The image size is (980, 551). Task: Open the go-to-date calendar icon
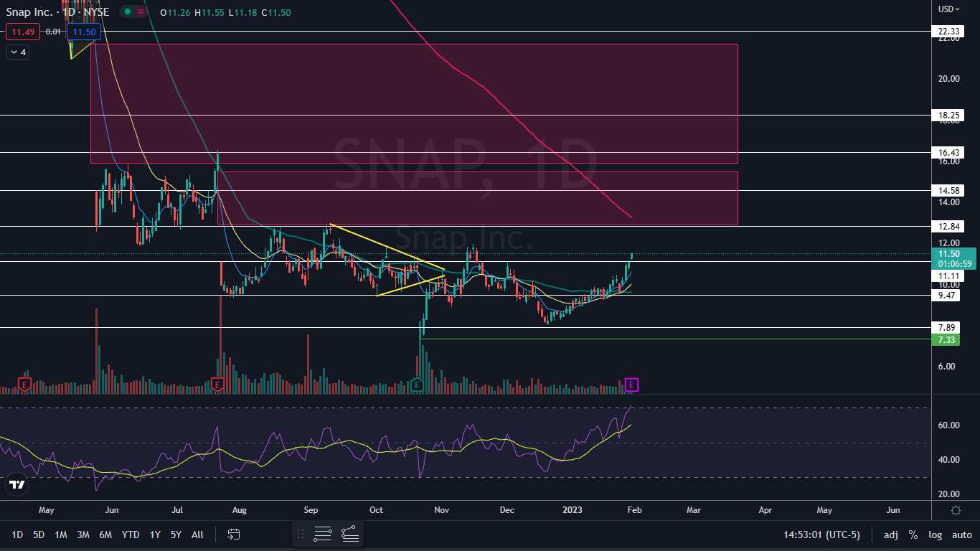tap(233, 534)
